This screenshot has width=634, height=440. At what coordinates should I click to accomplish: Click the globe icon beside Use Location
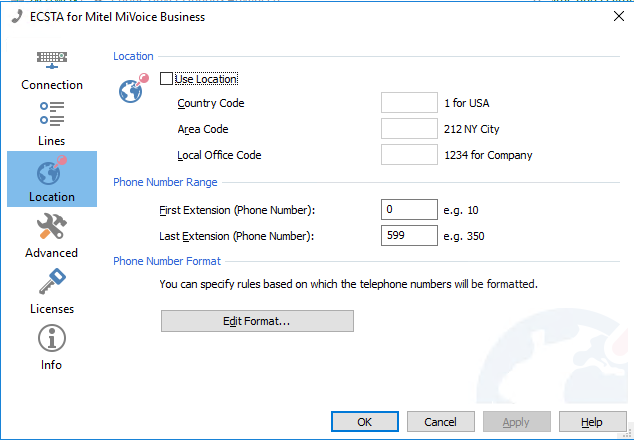[x=133, y=89]
